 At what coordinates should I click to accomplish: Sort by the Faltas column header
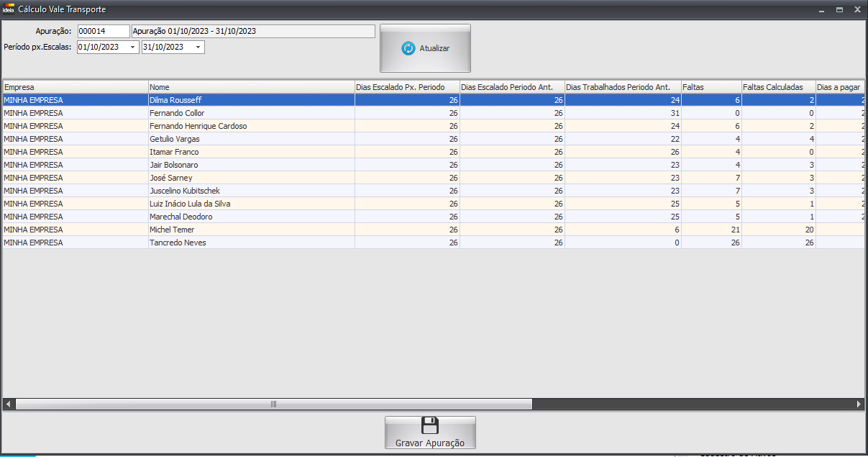coord(711,87)
